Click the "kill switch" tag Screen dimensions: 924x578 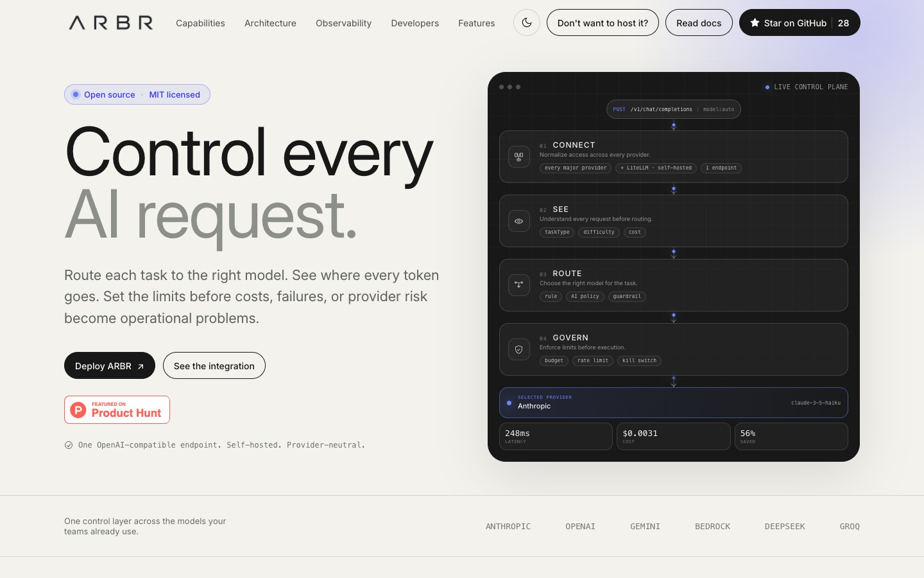(x=639, y=361)
